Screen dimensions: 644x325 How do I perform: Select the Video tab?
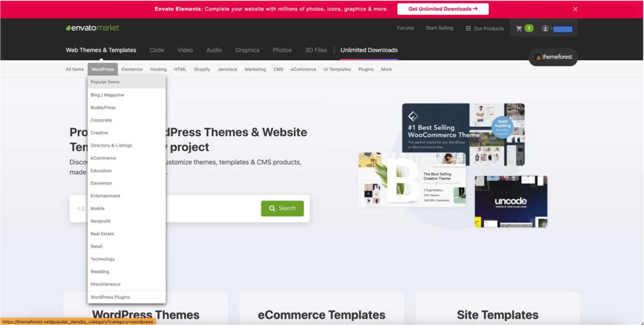[x=185, y=50]
